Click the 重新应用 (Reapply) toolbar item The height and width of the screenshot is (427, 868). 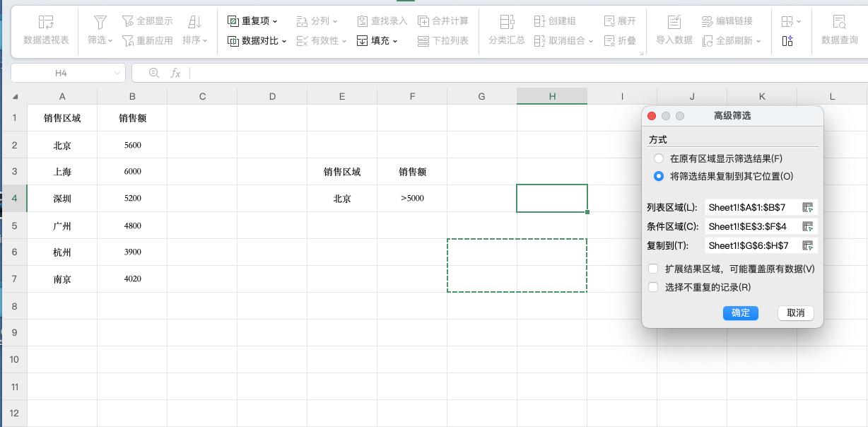[x=147, y=40]
